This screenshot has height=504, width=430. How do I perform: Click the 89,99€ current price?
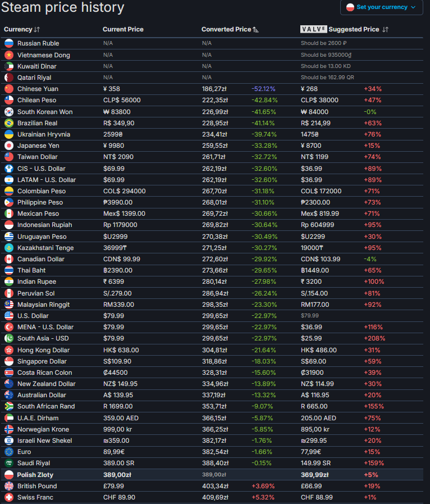point(114,452)
